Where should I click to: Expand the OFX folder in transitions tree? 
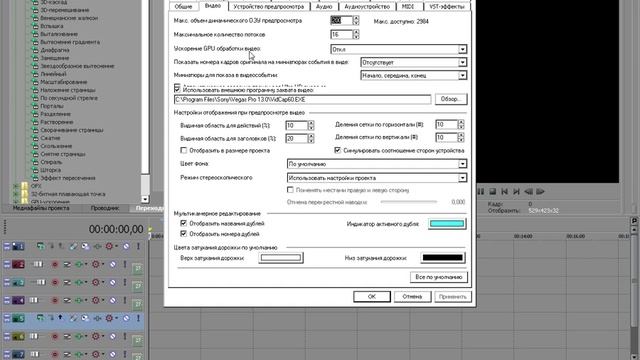point(16,186)
